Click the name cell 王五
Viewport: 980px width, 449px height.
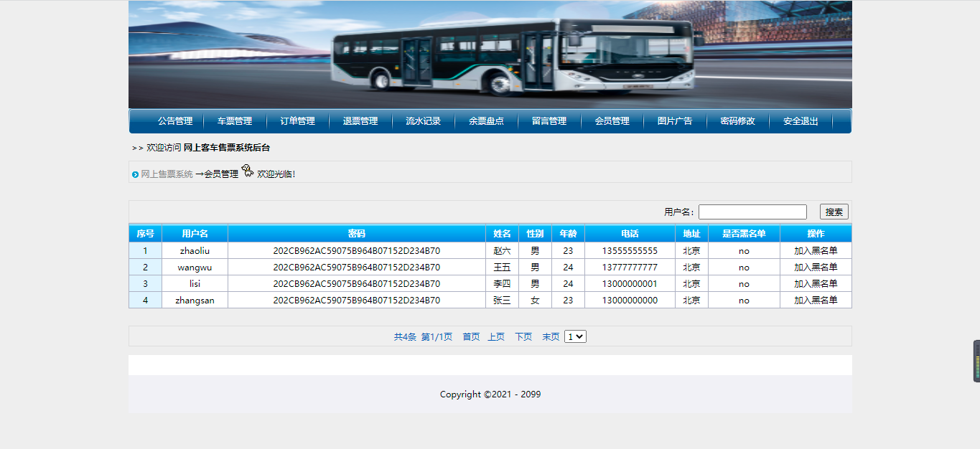point(502,268)
